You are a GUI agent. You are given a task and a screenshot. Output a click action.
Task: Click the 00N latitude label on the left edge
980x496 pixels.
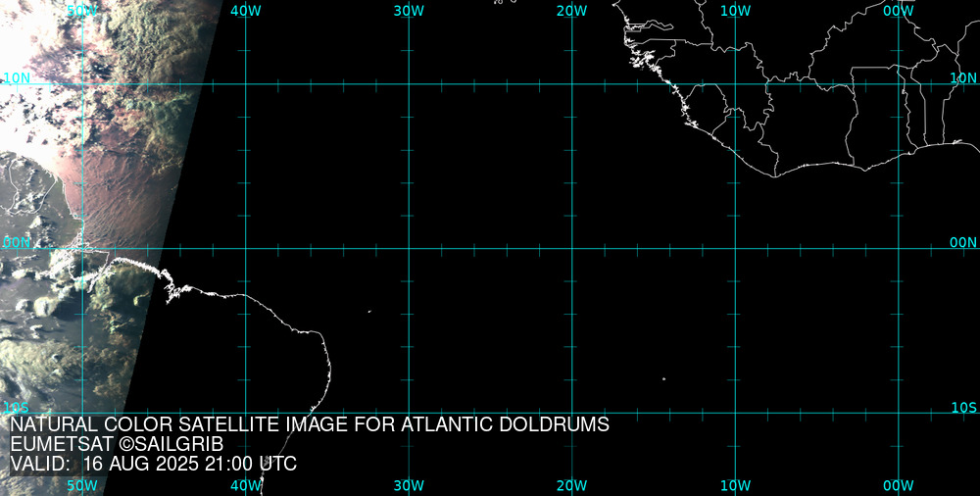coord(17,243)
